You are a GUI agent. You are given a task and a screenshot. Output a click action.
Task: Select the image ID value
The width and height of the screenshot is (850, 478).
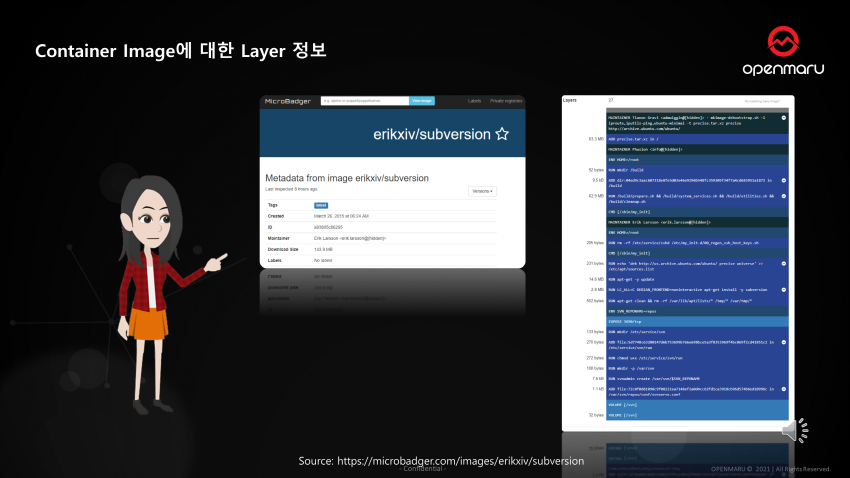[328, 227]
